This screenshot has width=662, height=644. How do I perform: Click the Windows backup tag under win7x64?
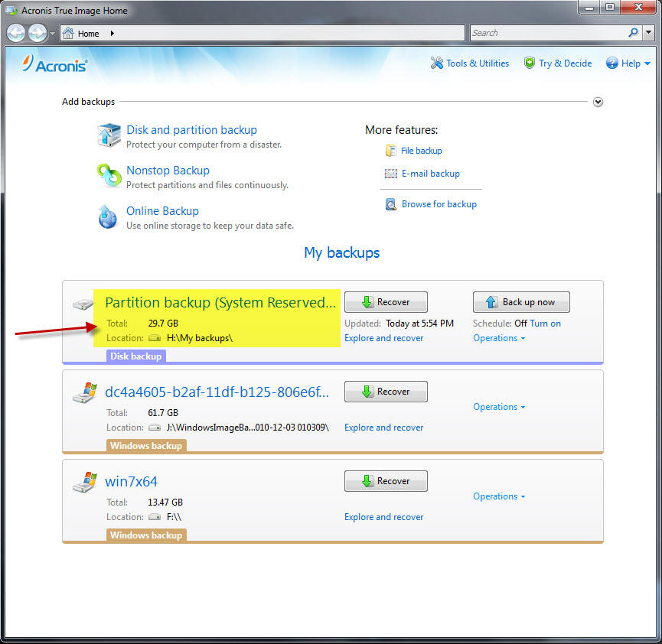click(x=146, y=535)
